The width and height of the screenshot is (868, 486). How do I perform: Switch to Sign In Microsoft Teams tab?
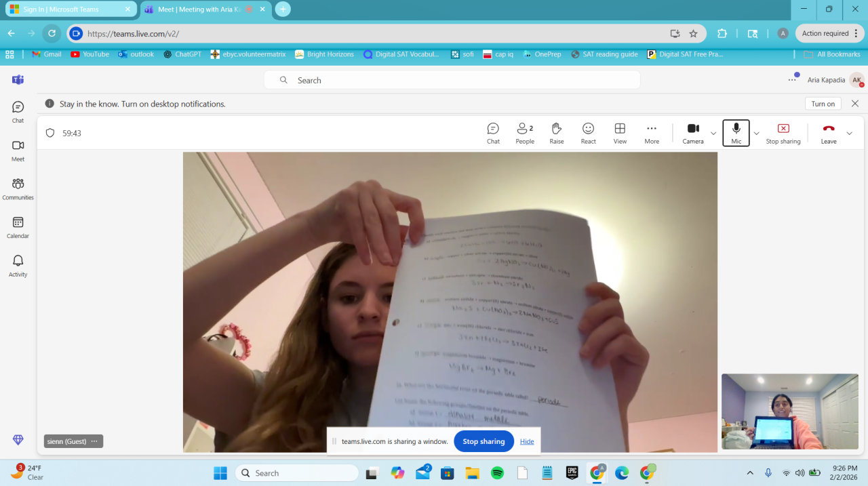click(x=69, y=9)
